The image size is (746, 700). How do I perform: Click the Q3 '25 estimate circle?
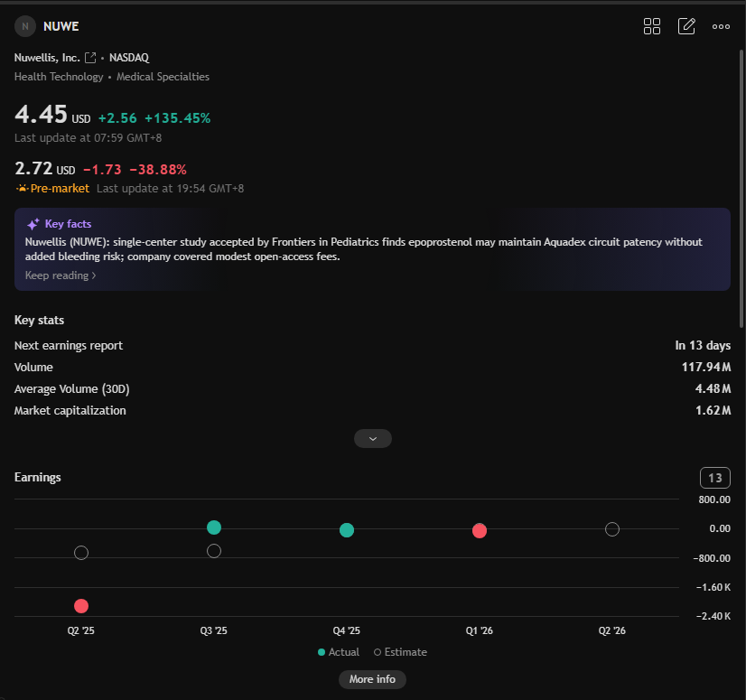(214, 551)
